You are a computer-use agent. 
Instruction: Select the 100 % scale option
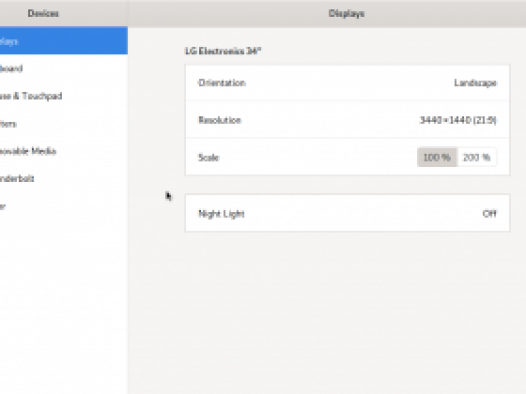click(437, 157)
